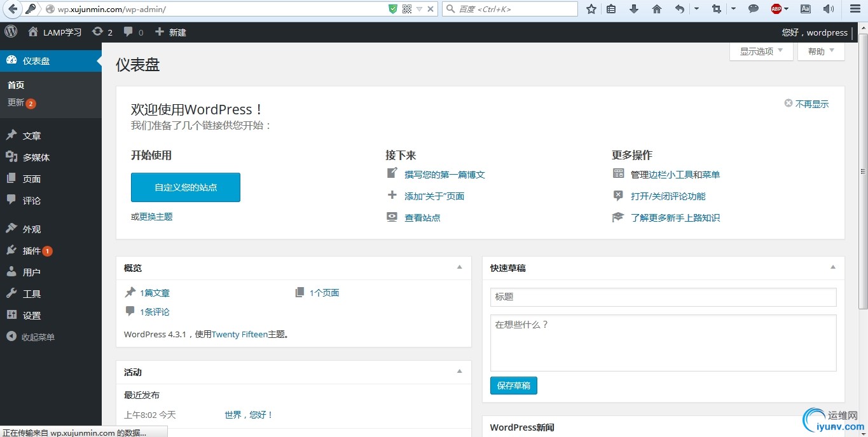Open LAMP学习 site link in admin bar
This screenshot has height=437, width=868.
[x=55, y=32]
